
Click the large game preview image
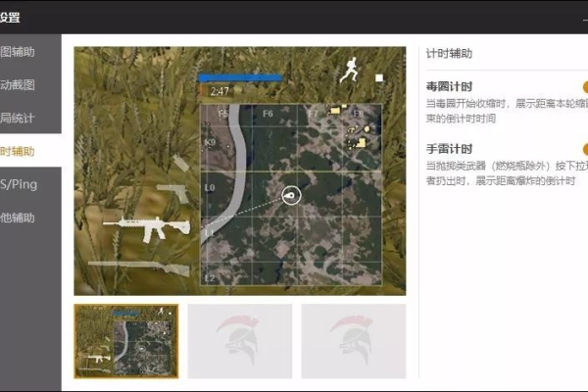click(240, 171)
